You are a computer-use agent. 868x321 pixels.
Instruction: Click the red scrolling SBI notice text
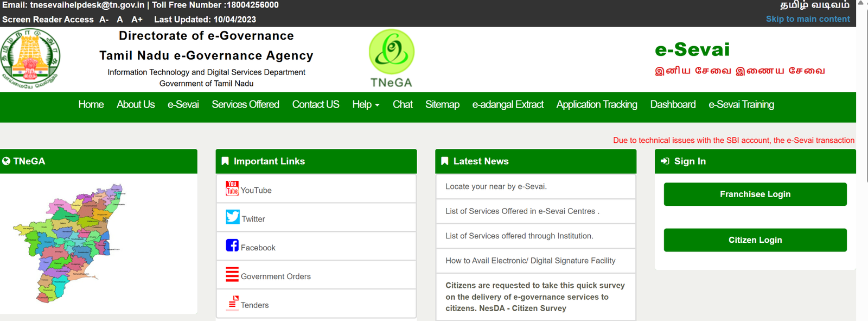click(x=733, y=140)
